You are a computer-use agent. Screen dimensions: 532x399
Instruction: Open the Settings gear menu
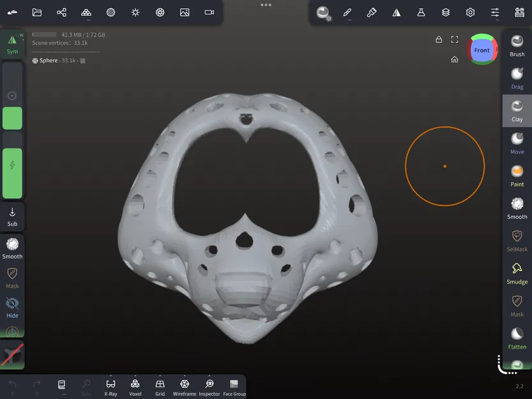click(x=470, y=13)
